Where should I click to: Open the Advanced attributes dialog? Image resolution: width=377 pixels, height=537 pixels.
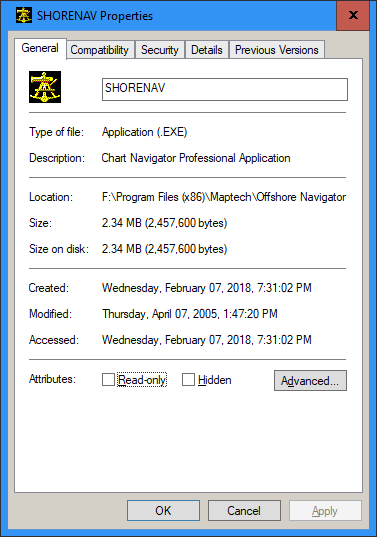click(310, 380)
